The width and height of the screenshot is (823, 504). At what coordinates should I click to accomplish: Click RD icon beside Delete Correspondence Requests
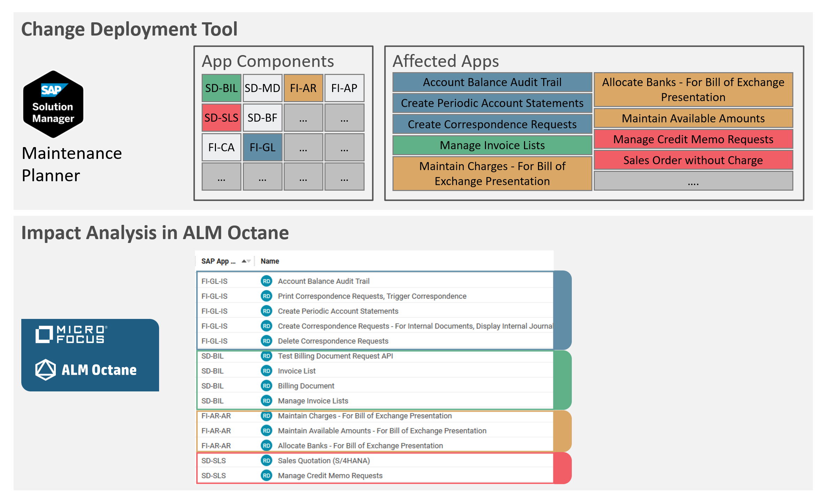(x=266, y=341)
